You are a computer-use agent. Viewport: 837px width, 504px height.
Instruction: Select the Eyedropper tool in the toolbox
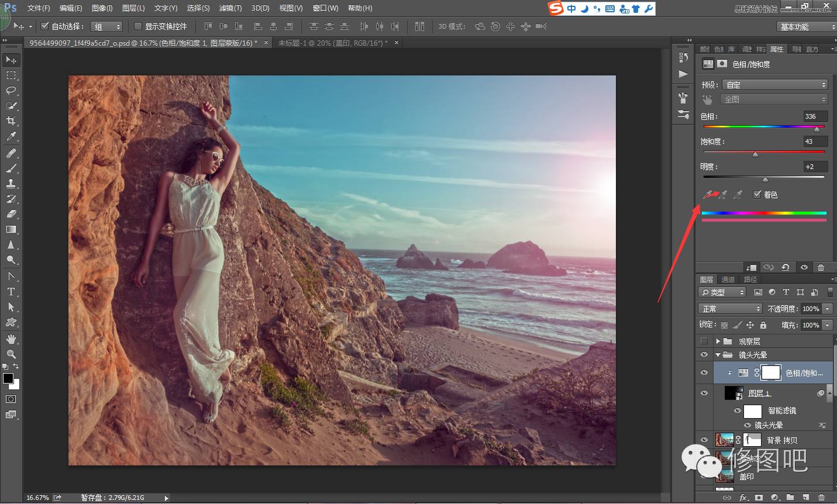[11, 137]
